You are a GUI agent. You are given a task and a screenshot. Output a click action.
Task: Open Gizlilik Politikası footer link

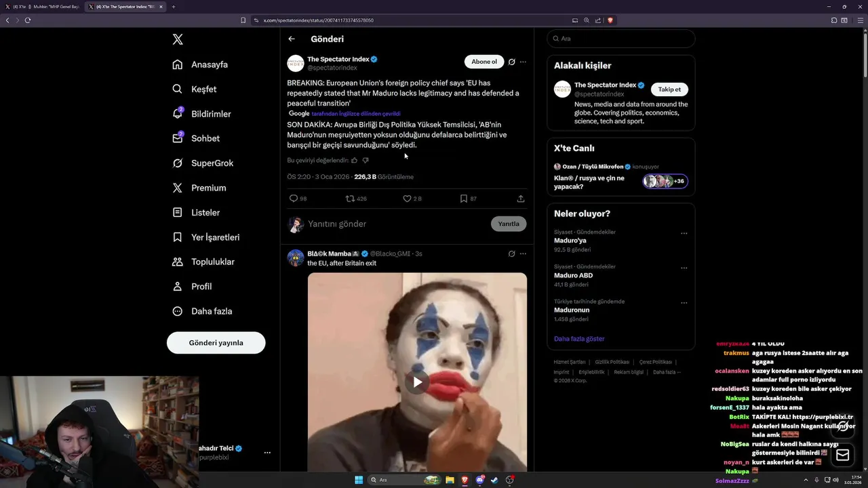(x=612, y=362)
